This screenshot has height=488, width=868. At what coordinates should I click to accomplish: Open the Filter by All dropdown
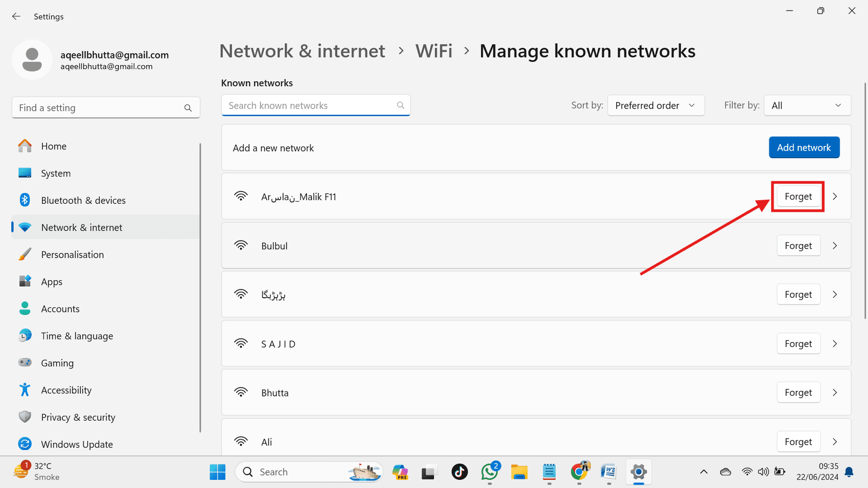click(807, 105)
